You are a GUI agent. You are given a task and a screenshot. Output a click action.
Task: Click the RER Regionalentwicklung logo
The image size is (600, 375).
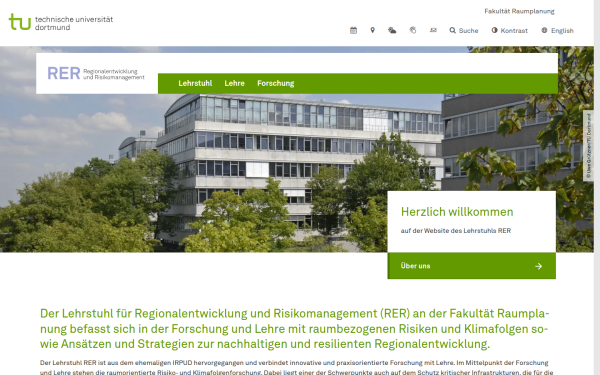click(x=96, y=73)
